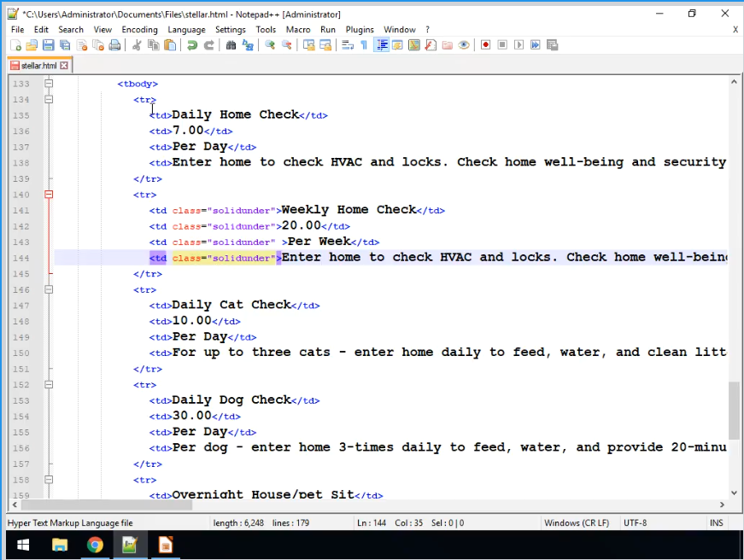Open Find with the binoculars icon
This screenshot has height=560, width=744.
[231, 45]
